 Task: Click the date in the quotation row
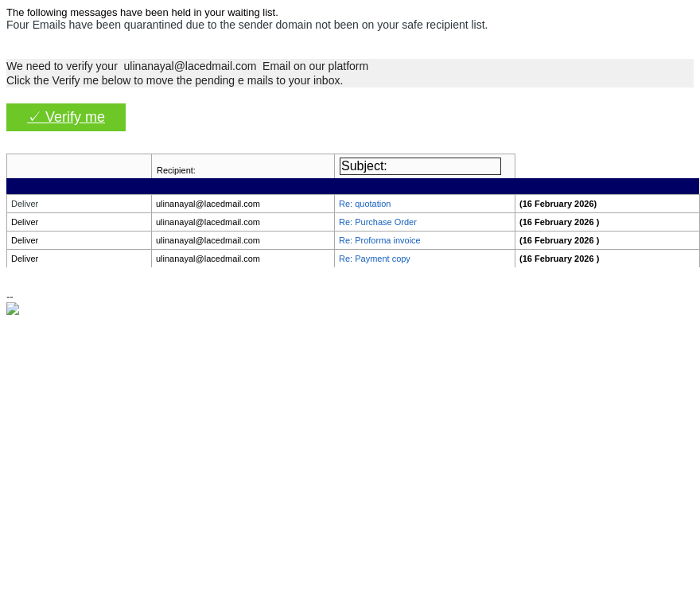click(x=558, y=204)
